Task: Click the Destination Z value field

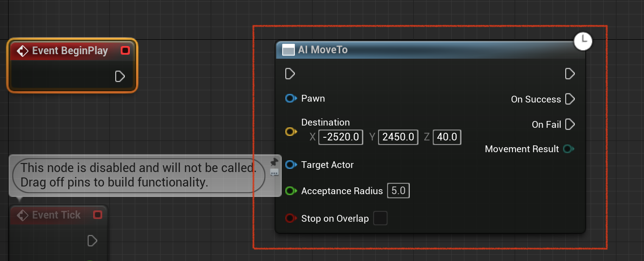Action: point(447,137)
